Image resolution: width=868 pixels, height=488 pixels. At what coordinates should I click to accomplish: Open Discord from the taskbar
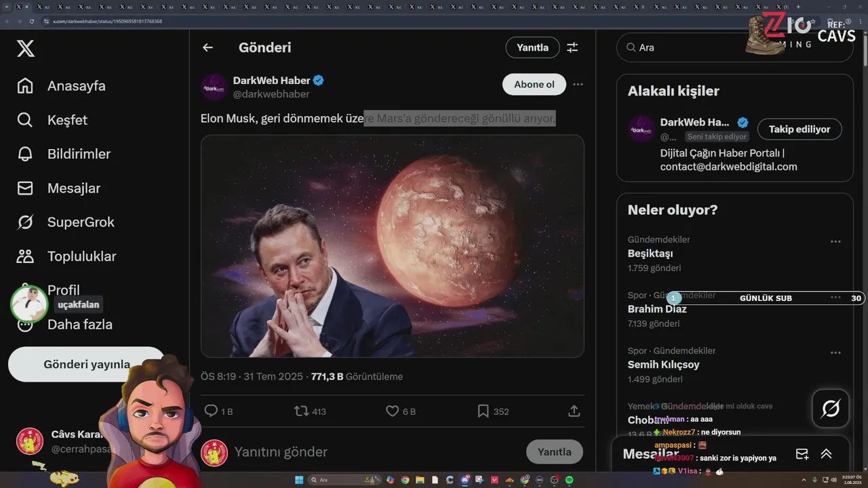point(465,480)
